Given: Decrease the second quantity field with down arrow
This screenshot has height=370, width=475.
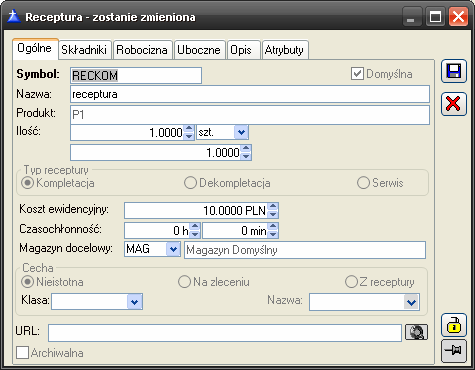Looking at the screenshot, I should pos(246,156).
